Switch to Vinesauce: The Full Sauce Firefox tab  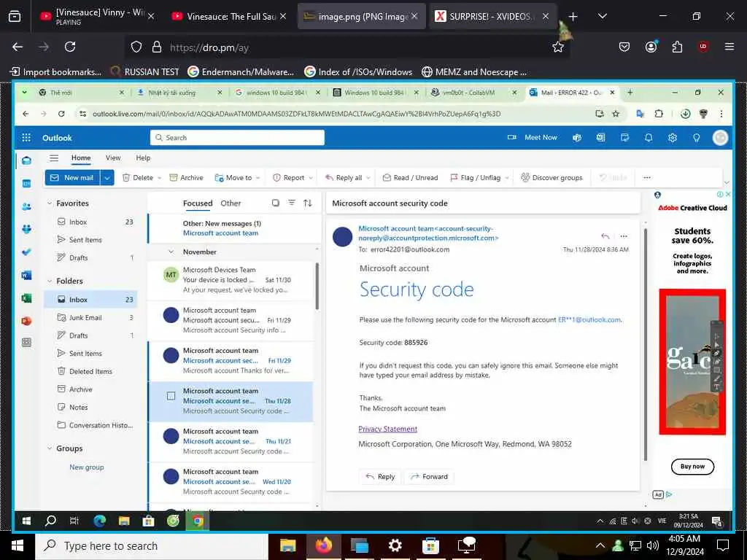point(228,16)
